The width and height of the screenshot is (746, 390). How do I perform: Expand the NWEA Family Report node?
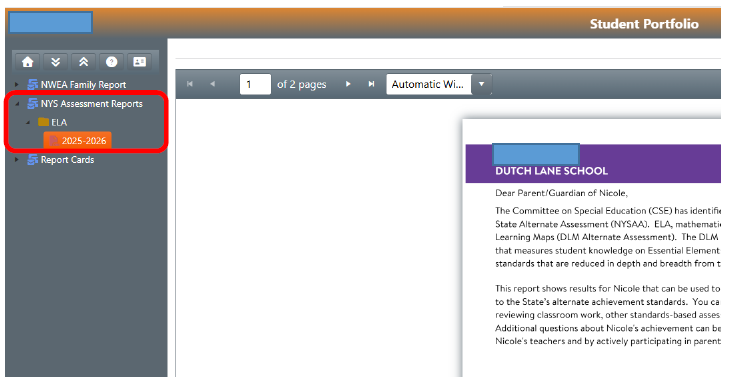tap(17, 85)
